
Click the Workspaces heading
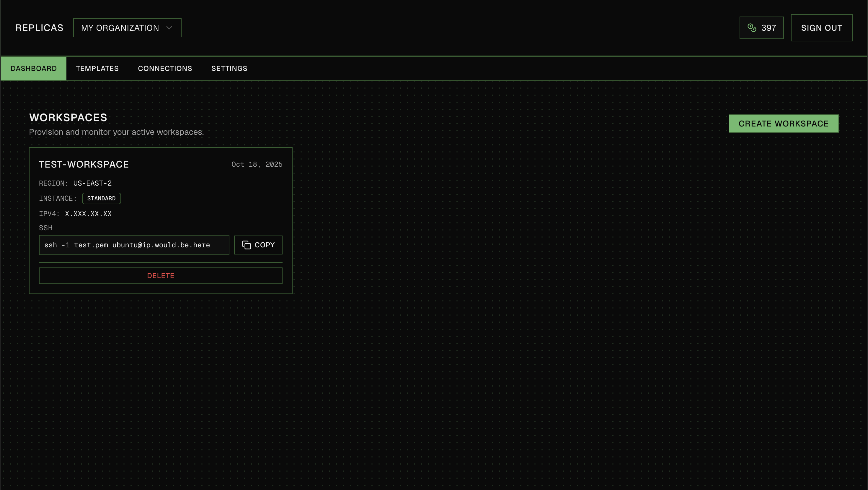(68, 118)
